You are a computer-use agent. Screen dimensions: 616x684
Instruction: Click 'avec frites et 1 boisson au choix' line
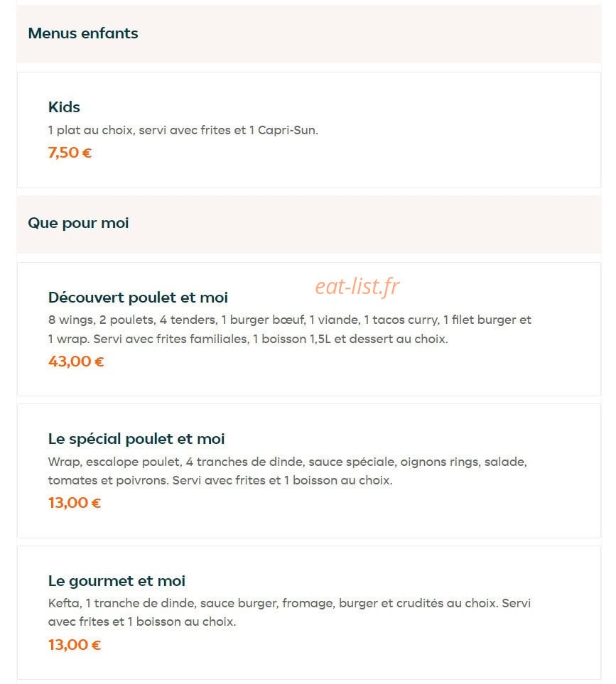coord(142,621)
